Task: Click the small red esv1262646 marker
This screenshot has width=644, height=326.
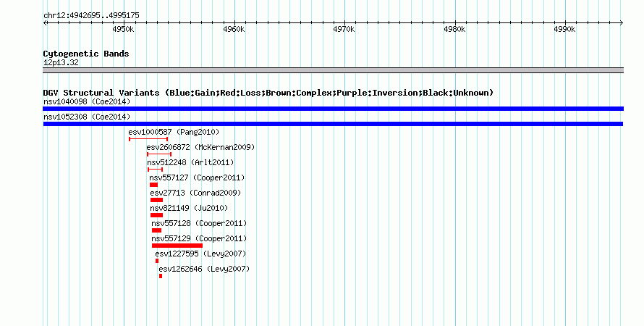Action: point(161,276)
